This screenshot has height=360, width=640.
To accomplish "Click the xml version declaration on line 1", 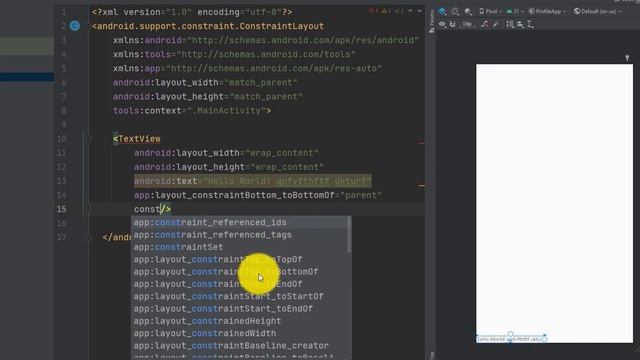I will 192,12.
